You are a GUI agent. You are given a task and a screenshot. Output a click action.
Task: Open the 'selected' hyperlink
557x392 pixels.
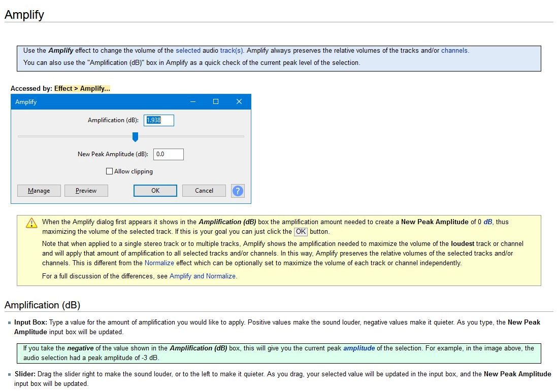coord(188,51)
